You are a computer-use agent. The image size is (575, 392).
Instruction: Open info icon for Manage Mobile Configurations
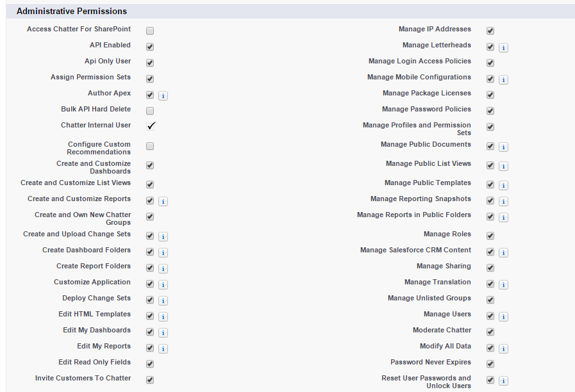[x=503, y=80]
